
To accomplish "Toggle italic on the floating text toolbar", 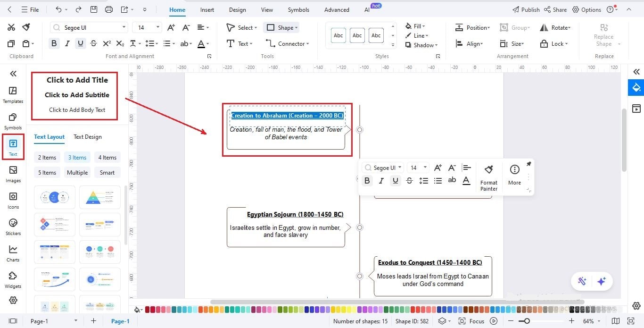I will [381, 180].
